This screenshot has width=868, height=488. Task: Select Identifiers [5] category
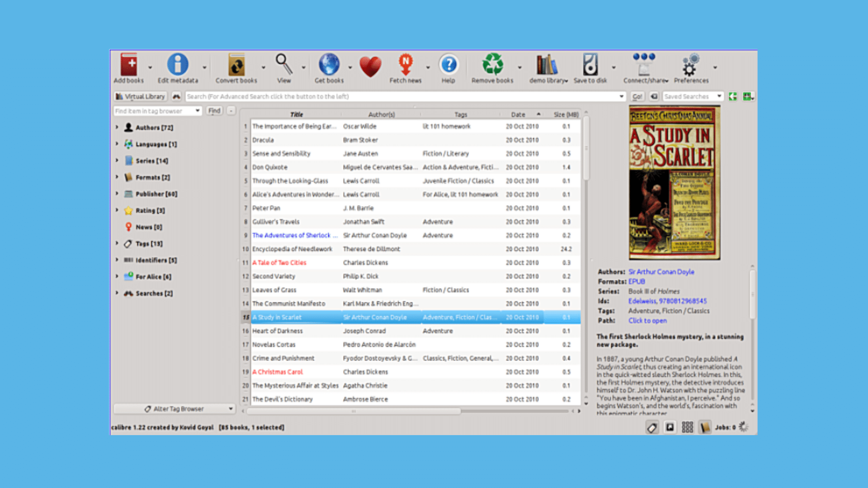point(156,260)
